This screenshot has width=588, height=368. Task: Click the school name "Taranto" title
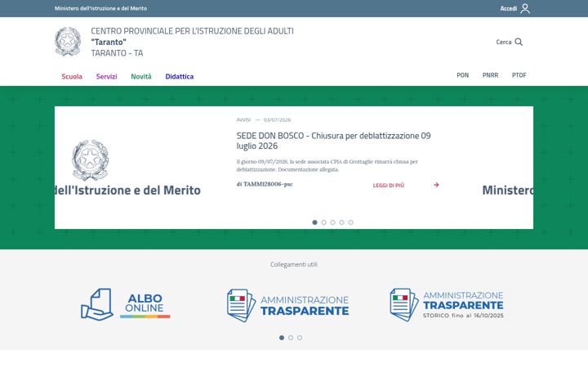click(109, 42)
